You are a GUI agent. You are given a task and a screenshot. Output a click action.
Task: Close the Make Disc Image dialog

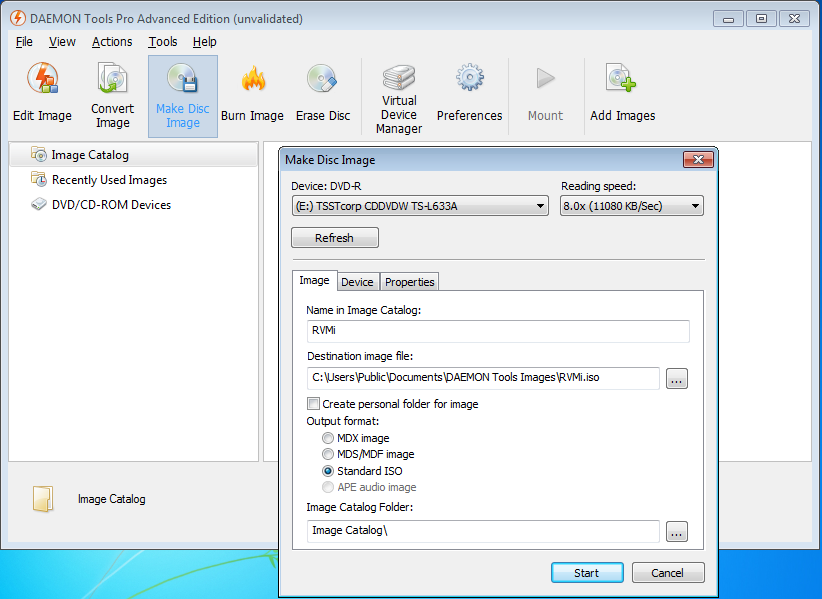[698, 159]
